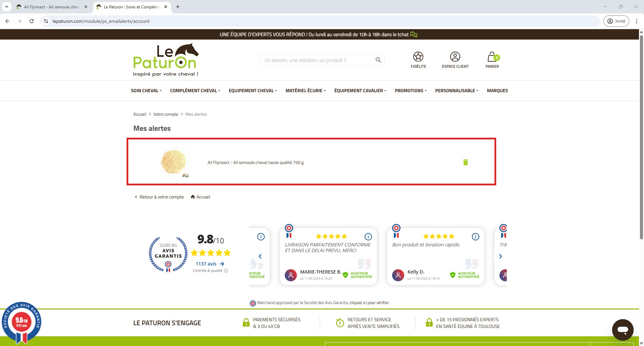The image size is (644, 346).
Task: Reload the page using browser refresh
Action: [32, 21]
